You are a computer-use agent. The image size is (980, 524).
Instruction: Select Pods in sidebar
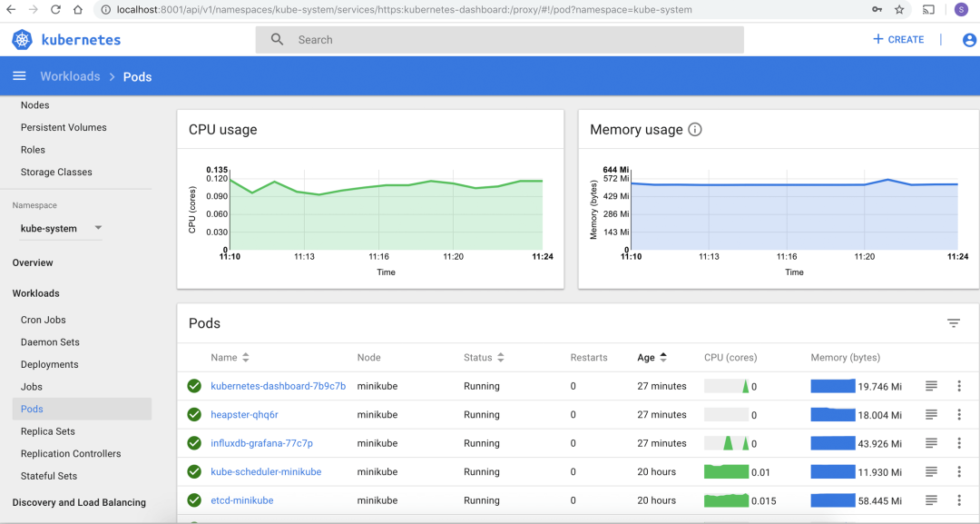point(82,409)
